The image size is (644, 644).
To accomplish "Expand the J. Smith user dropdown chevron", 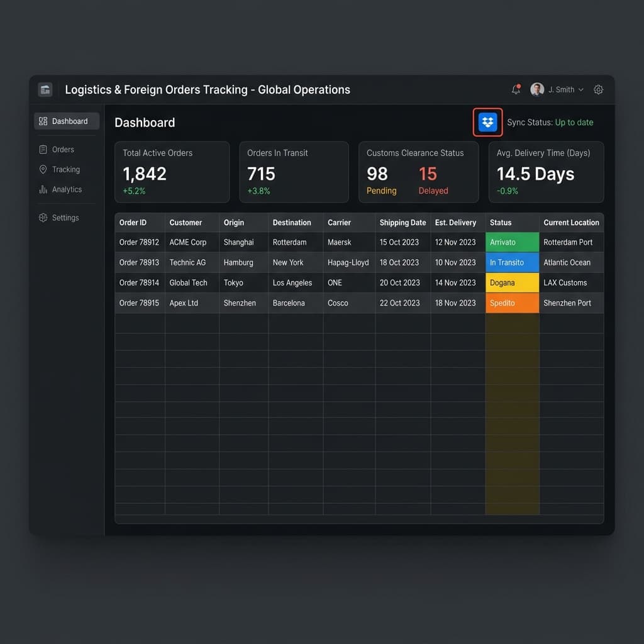I will point(580,89).
